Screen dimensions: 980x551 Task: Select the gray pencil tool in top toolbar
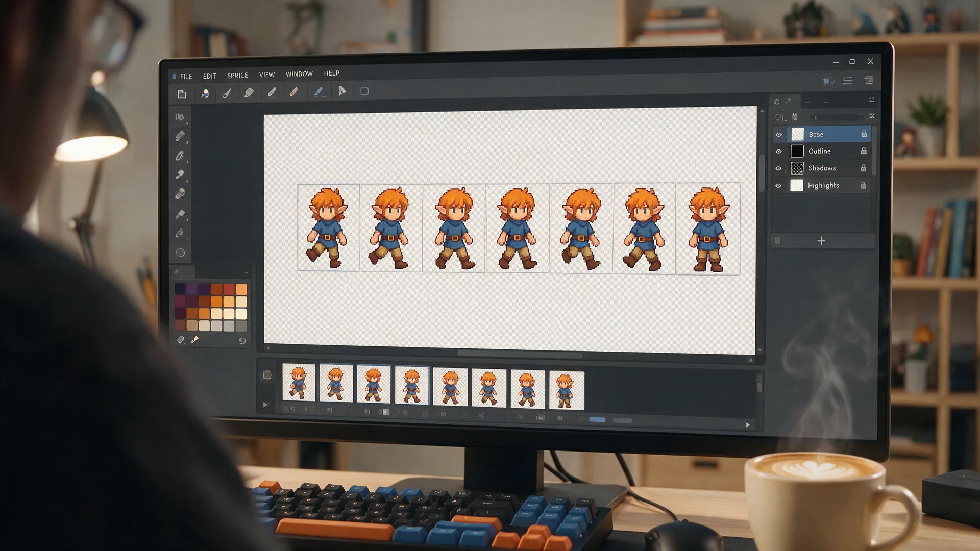(x=272, y=92)
